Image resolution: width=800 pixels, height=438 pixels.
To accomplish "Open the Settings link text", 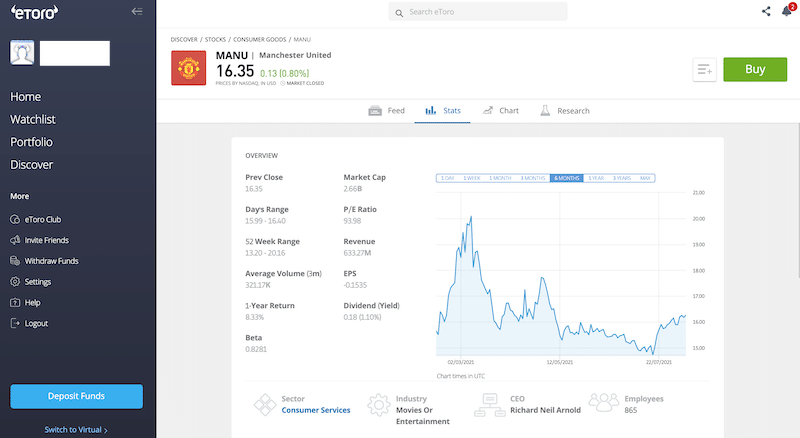I will coord(38,282).
